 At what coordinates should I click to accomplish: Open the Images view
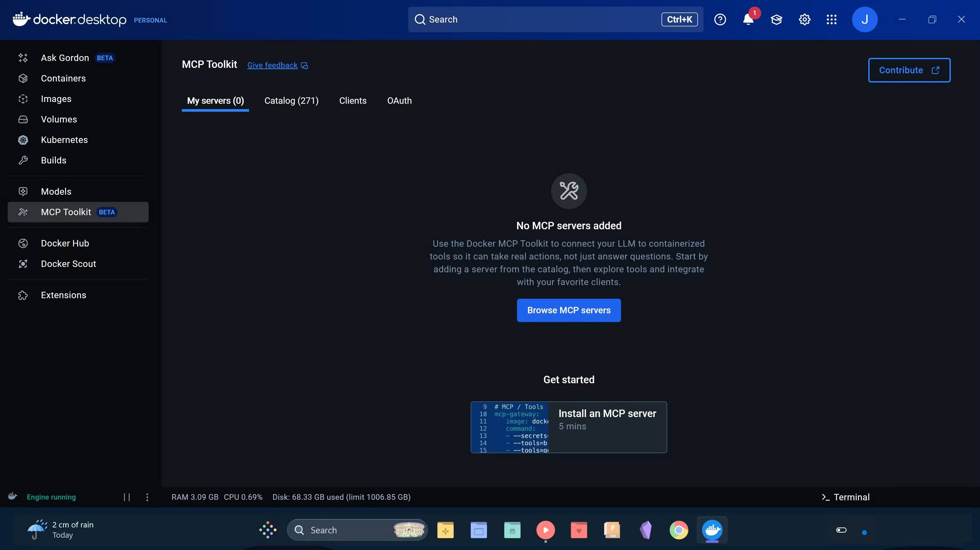click(56, 99)
